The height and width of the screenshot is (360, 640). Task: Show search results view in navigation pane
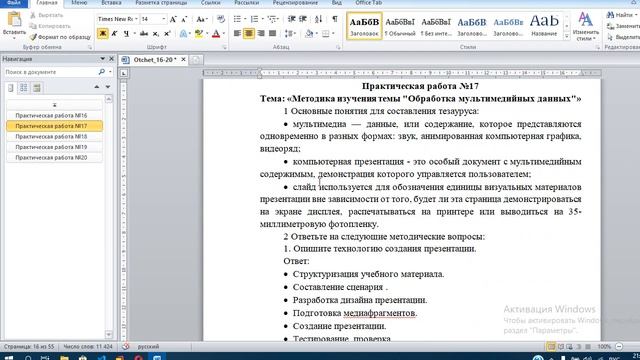(37, 88)
